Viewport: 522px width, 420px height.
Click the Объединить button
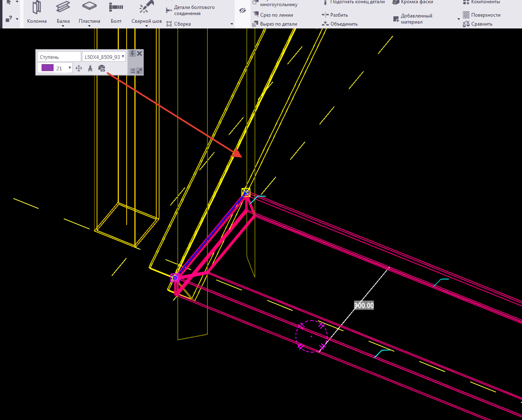click(343, 24)
